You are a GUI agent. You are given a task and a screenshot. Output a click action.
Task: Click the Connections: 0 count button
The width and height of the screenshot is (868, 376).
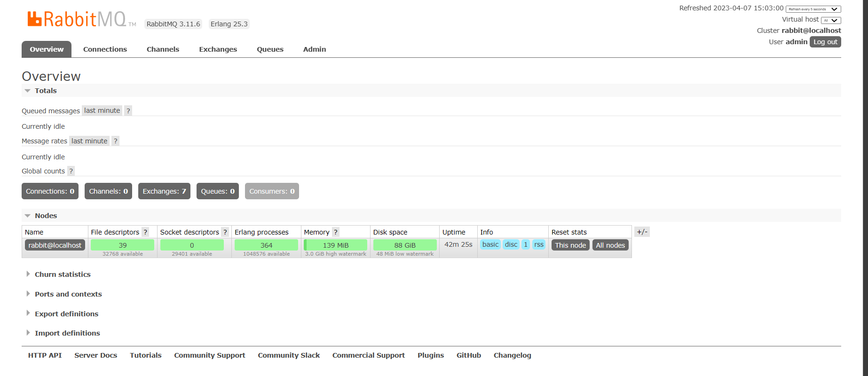coord(50,191)
